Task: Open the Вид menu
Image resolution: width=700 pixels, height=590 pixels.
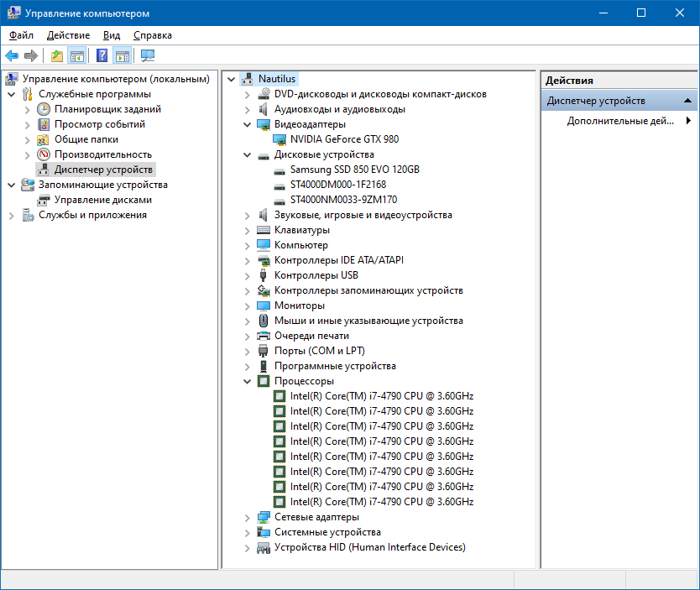Action: 112,35
